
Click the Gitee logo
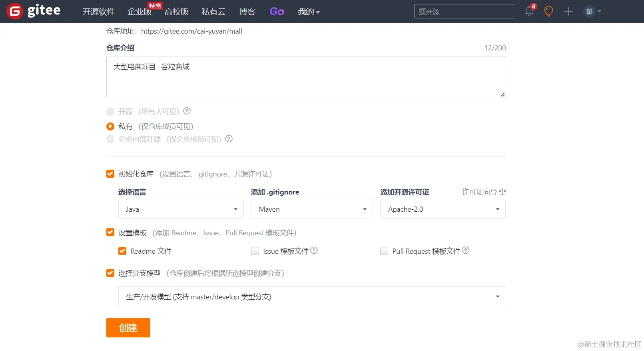(34, 11)
